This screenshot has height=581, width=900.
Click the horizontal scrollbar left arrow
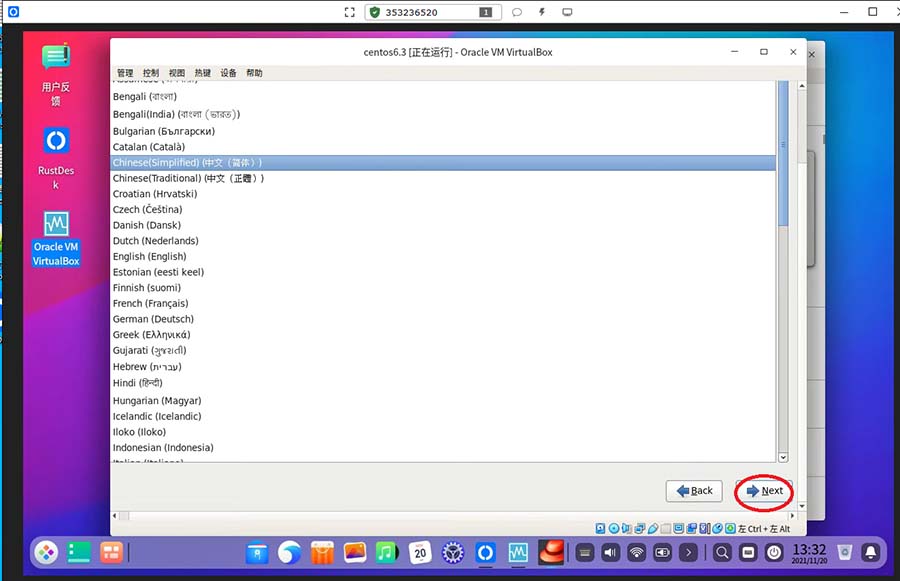coord(115,516)
